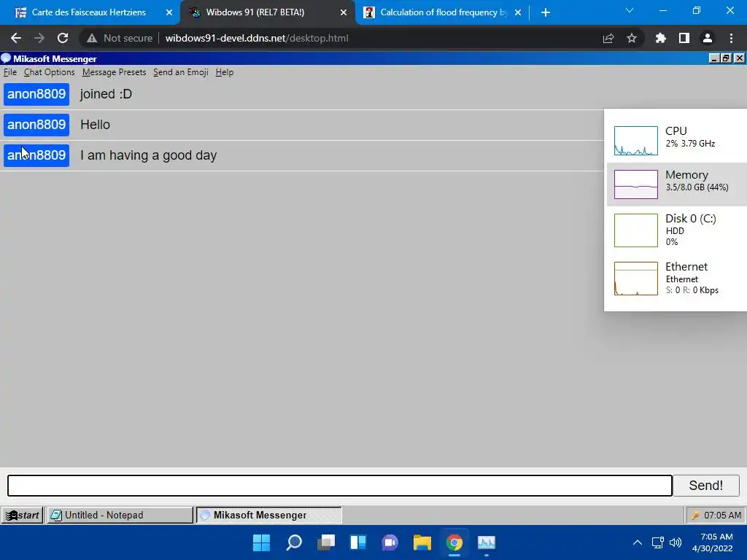
Task: Select the Disk 0 (C:) performance entry
Action: (677, 230)
